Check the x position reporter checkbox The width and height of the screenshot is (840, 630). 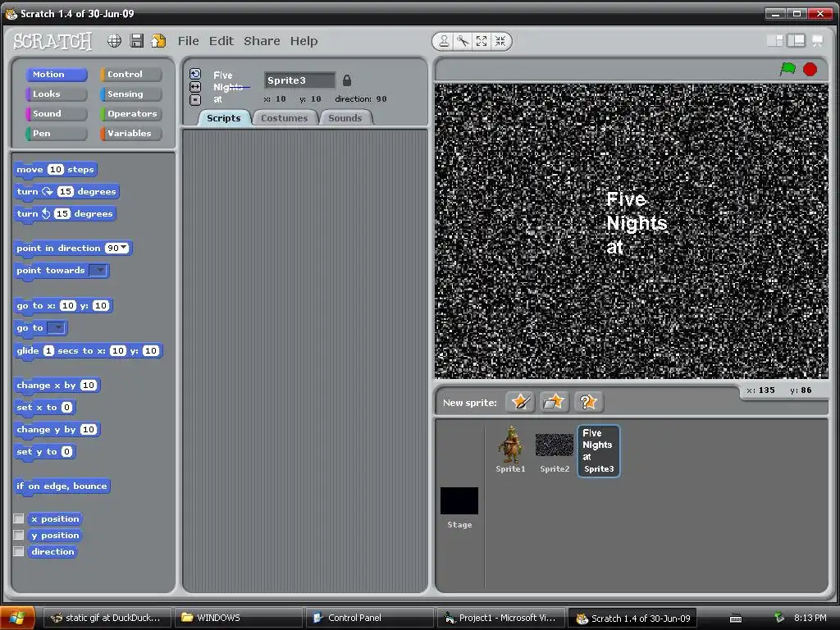(x=19, y=518)
